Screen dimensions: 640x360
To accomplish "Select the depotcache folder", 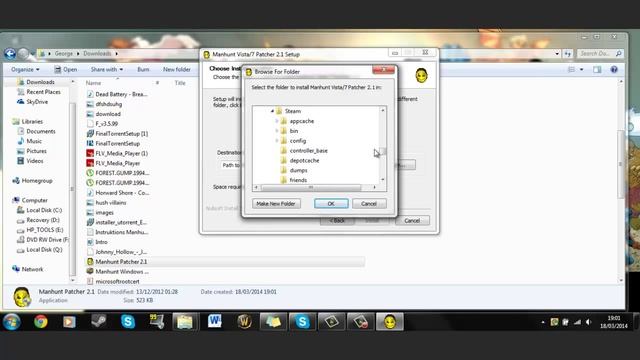I will (304, 160).
